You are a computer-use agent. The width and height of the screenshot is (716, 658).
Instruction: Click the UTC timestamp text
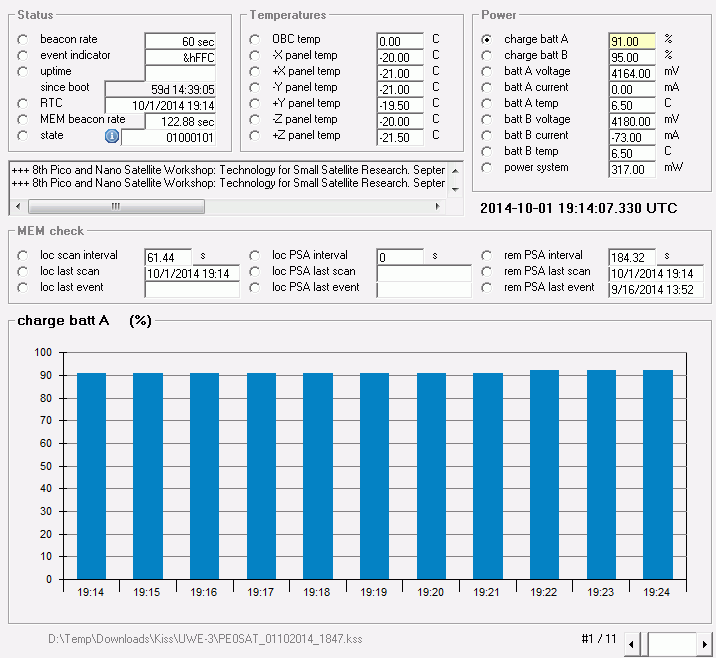pos(579,208)
